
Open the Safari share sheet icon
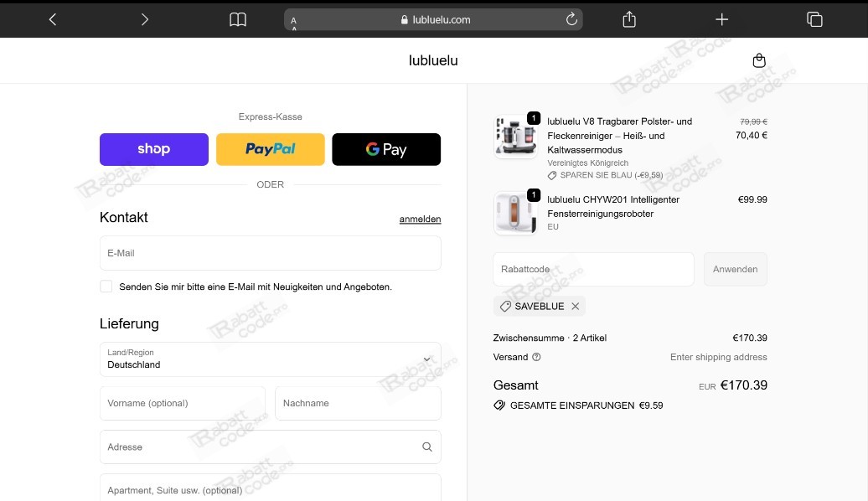pos(629,19)
